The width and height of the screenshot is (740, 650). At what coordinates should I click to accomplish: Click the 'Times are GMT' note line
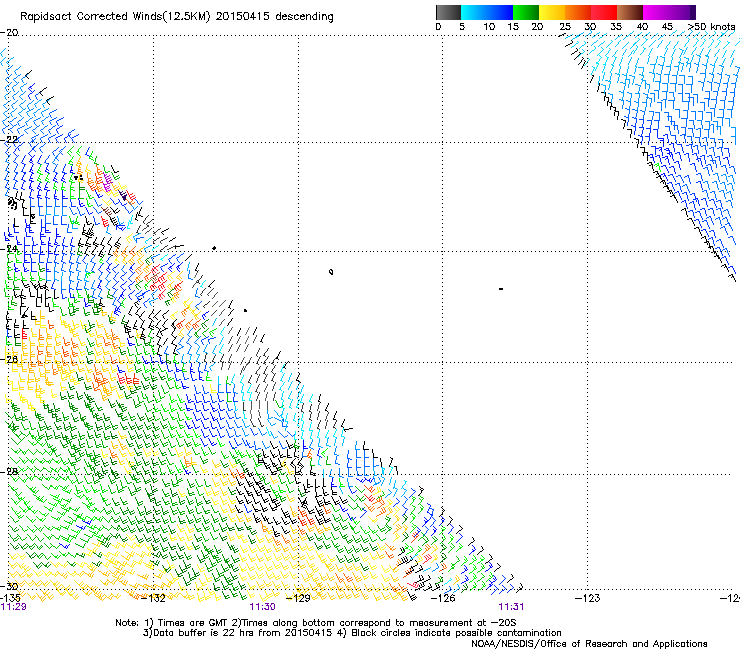tap(316, 623)
